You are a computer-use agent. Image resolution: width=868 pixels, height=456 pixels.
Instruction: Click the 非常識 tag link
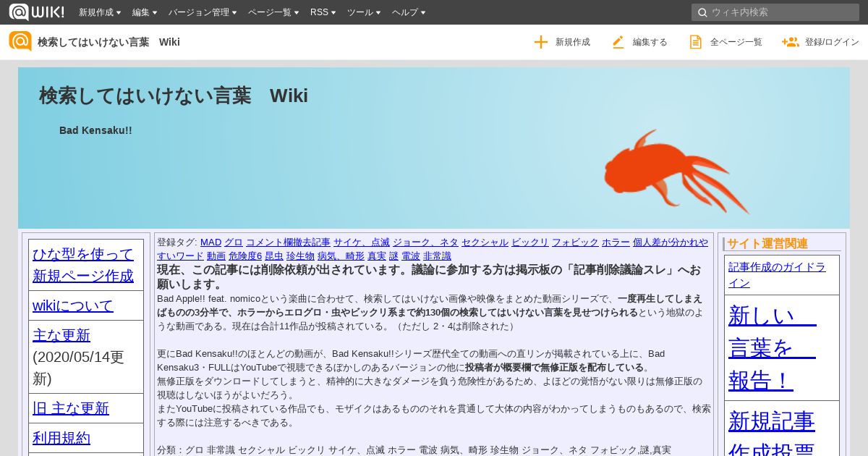(437, 256)
